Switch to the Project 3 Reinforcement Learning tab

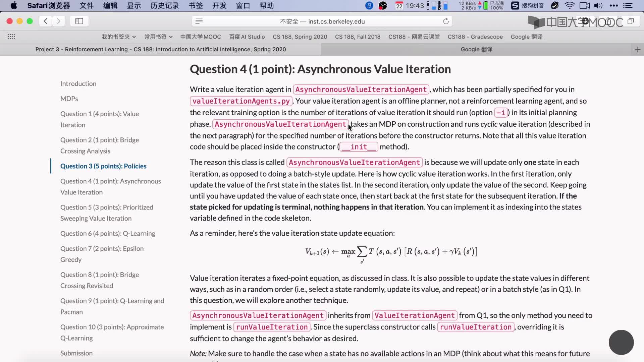(161, 50)
